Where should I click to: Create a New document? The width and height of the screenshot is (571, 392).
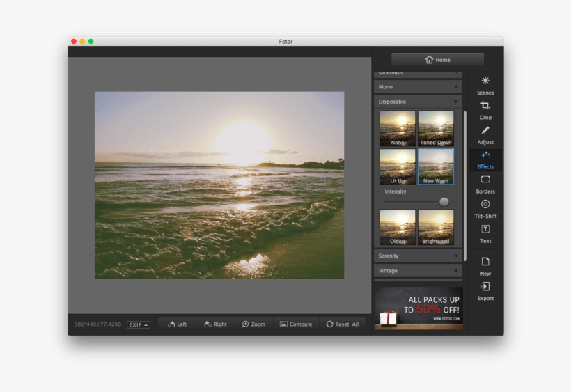(485, 267)
